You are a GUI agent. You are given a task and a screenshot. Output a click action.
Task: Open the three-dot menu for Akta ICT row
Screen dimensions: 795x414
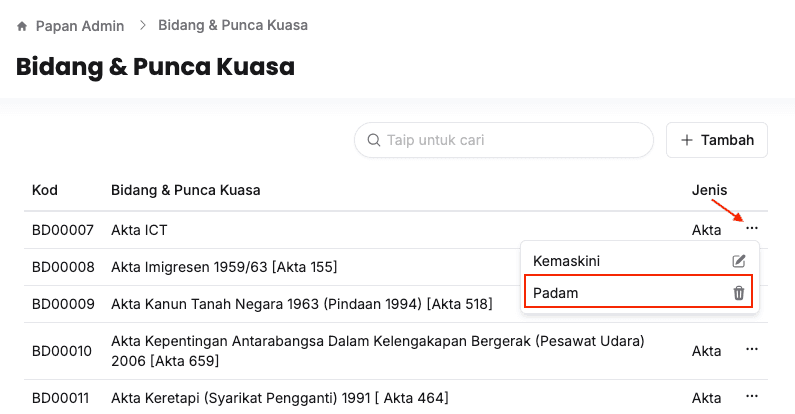pyautogui.click(x=752, y=229)
